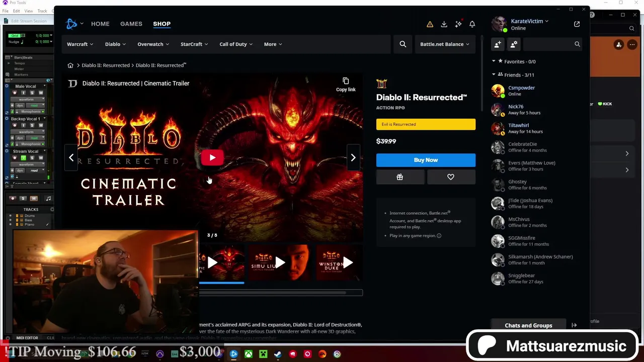Click the game region info icon
The image size is (644, 362).
(x=439, y=235)
